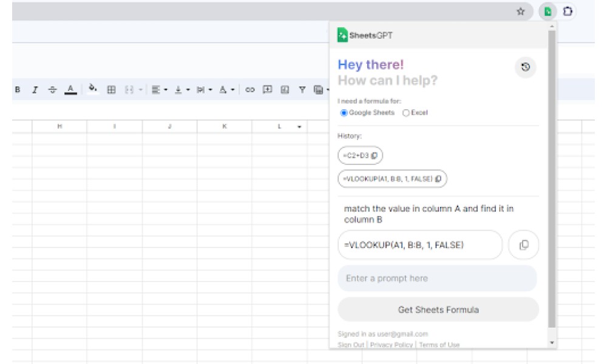The height and width of the screenshot is (364, 607).
Task: Expand the horizontal align dropdown arrow
Action: (166, 90)
